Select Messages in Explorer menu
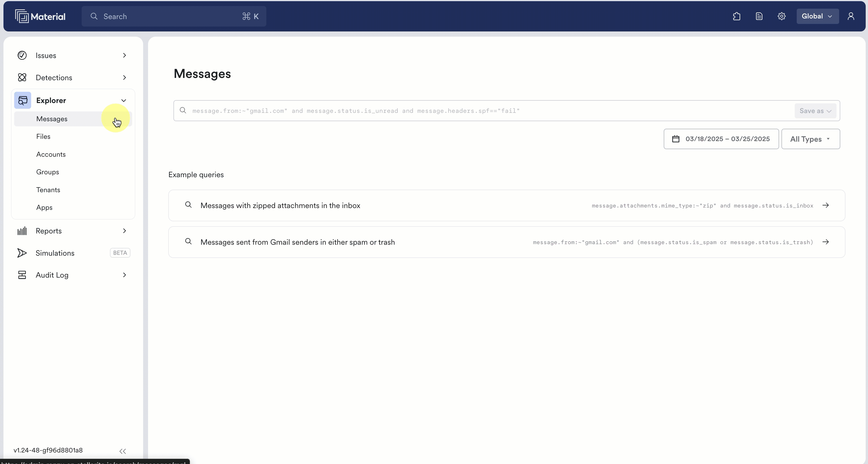Screen dimensions: 868x464 pos(73,119)
